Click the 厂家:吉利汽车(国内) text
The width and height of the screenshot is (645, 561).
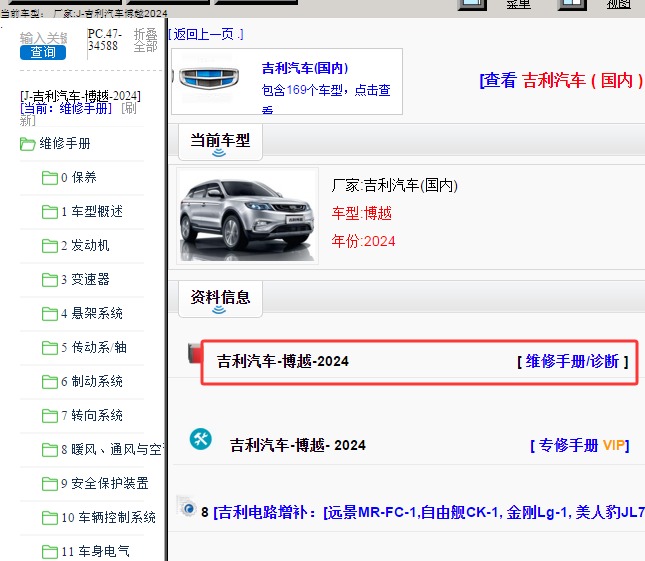point(394,185)
